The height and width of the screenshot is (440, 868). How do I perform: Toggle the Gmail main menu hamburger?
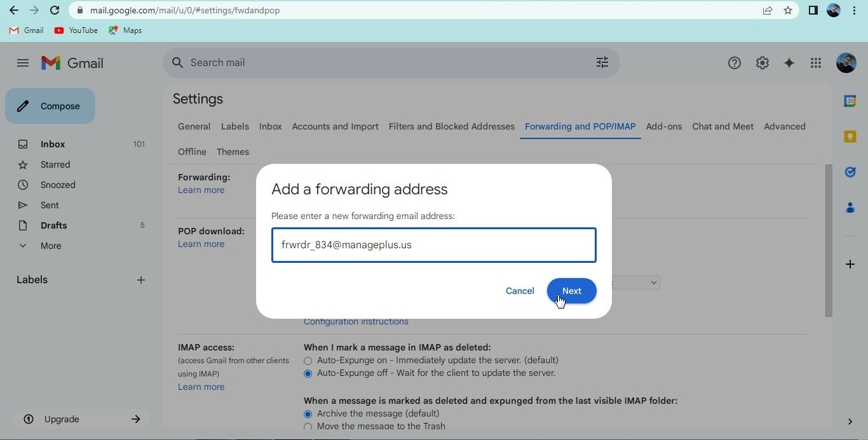click(23, 63)
